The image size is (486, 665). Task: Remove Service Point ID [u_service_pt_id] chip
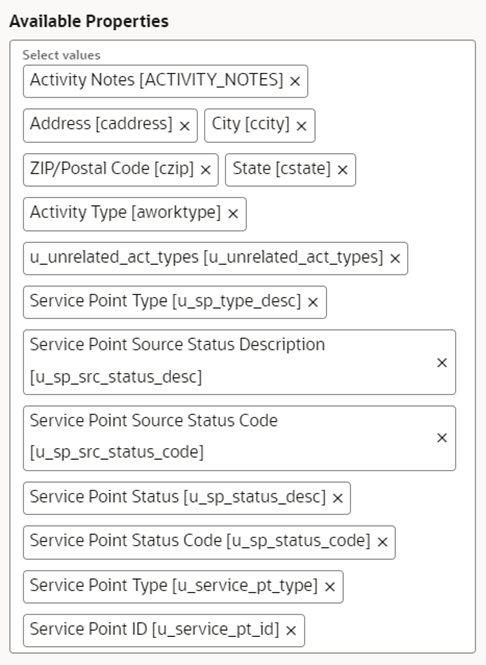tap(291, 631)
